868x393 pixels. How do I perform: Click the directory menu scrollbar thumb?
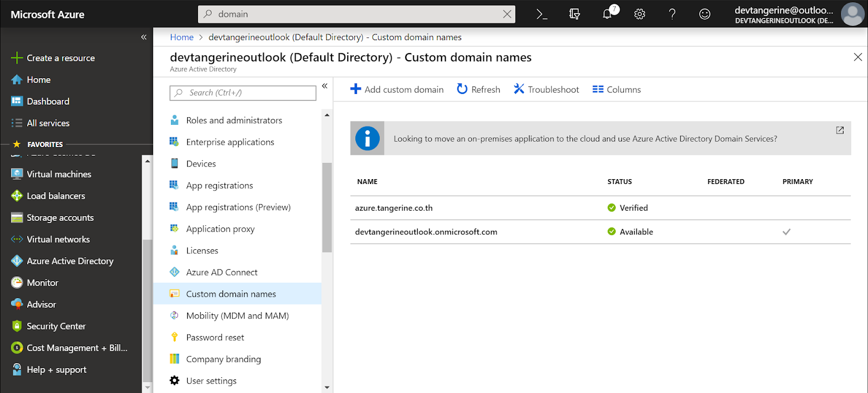tap(327, 208)
